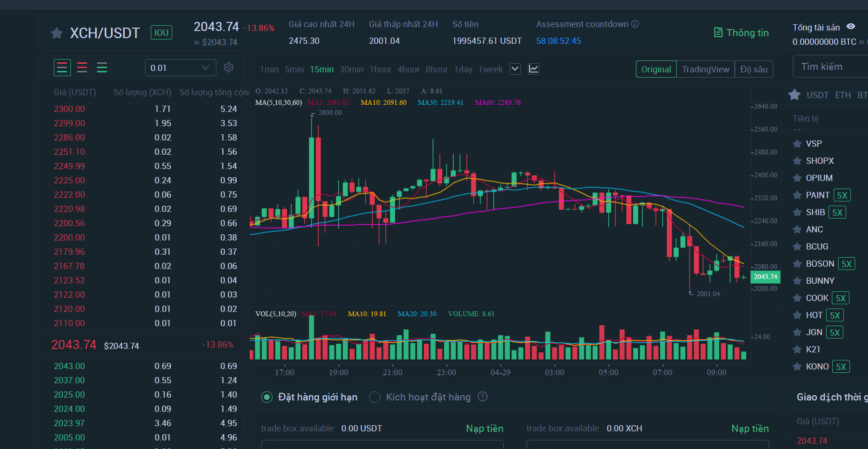Viewport: 868px width, 449px height.
Task: Star XCH/USDT pair as favorite
Action: pyautogui.click(x=57, y=33)
